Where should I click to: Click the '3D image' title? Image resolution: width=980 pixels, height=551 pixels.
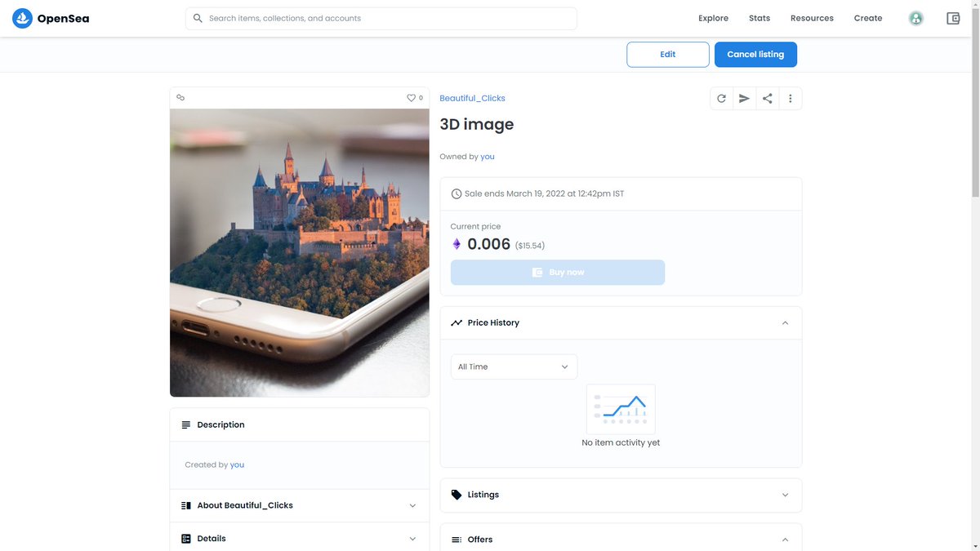[x=477, y=124]
